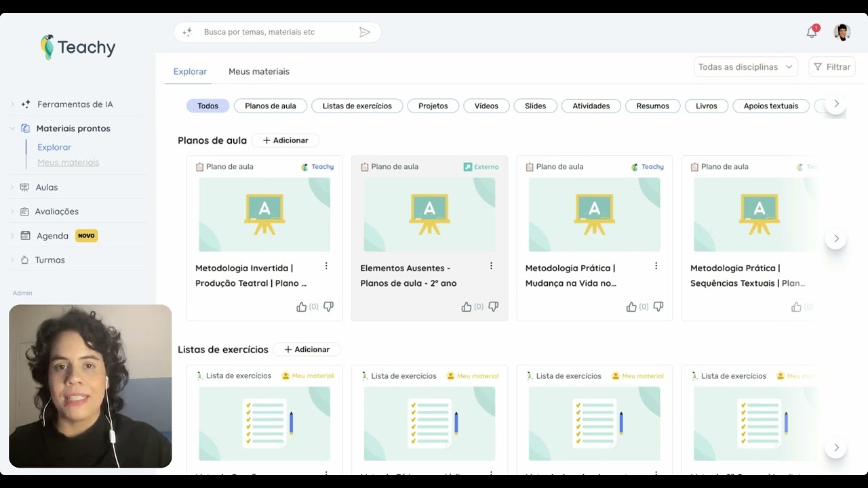Like Metodologia Prática Sequências Textuais plan

point(796,307)
